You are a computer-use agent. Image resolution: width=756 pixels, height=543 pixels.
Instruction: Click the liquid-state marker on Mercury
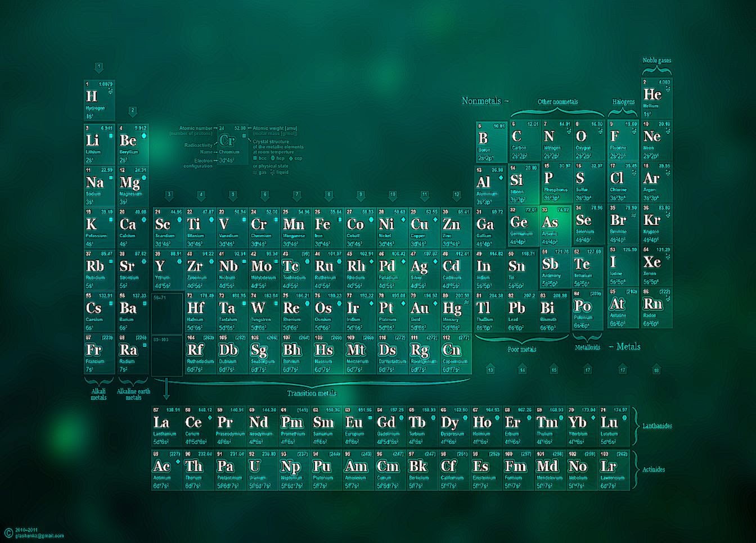(466, 302)
